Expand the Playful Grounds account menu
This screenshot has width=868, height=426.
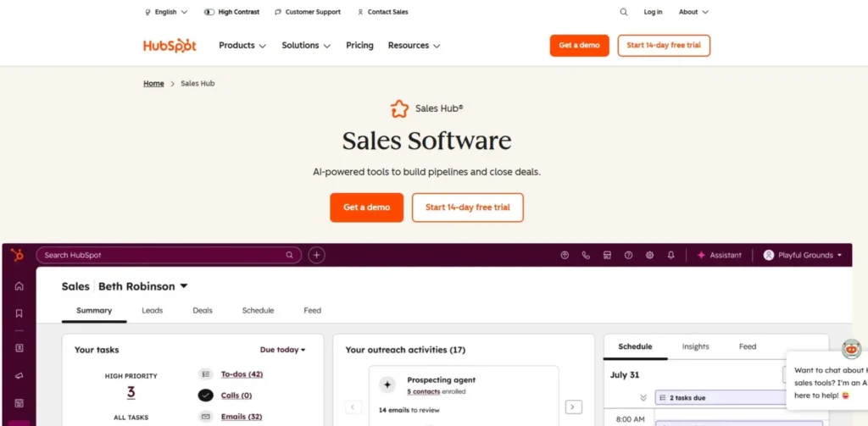(x=803, y=255)
